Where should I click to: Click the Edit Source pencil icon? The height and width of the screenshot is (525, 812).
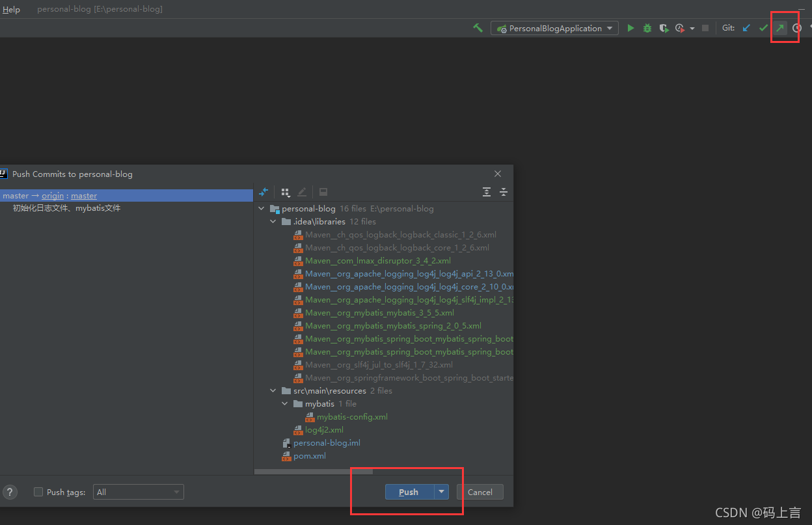pos(302,192)
